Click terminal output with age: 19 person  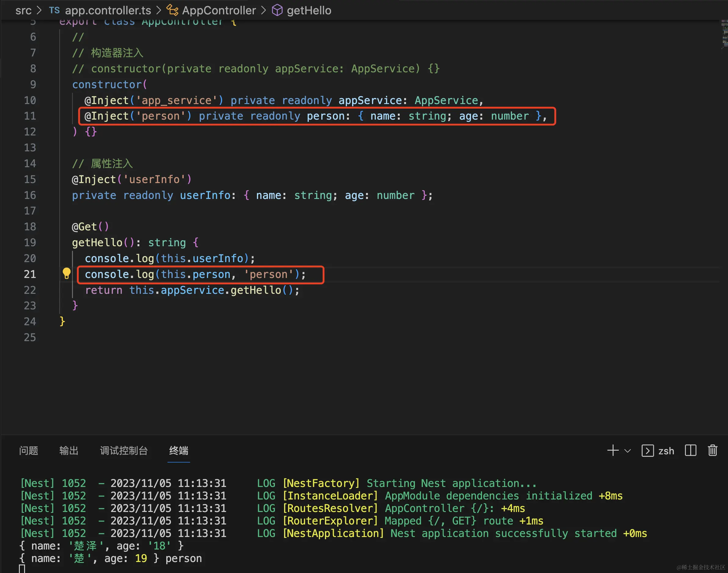point(110,558)
